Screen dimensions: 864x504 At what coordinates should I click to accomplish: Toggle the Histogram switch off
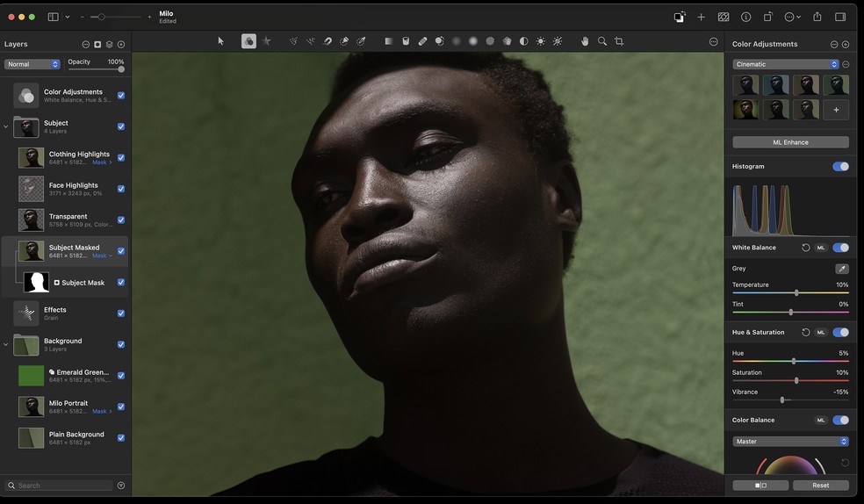(840, 167)
